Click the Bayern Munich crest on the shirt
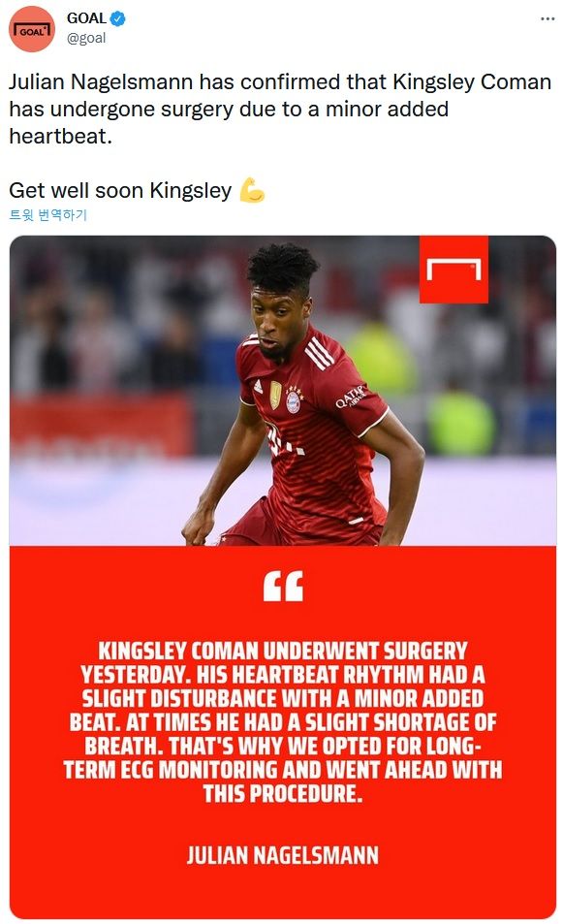Screen dimensions: 563x924 click(x=293, y=399)
